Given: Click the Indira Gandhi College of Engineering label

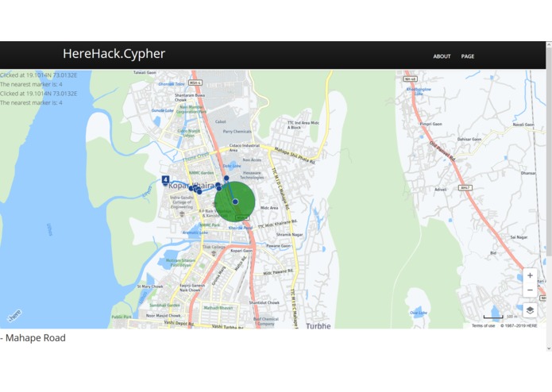Looking at the screenshot, I should point(182,202).
